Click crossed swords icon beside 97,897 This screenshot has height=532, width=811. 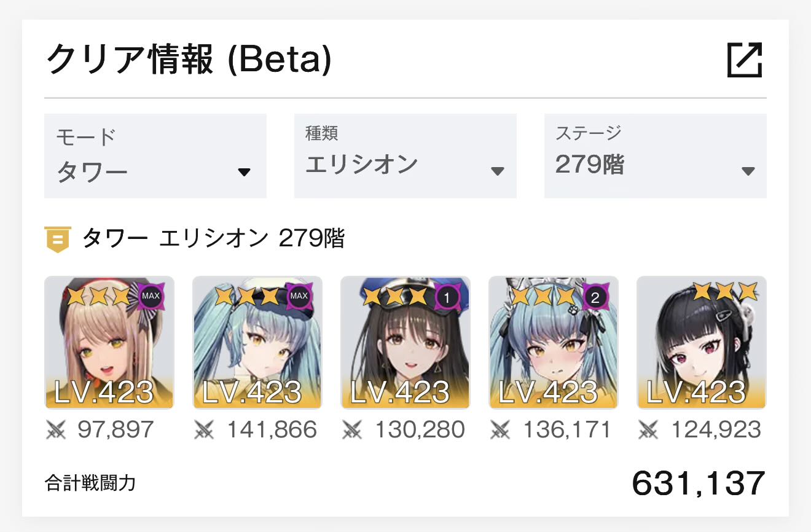click(x=56, y=430)
